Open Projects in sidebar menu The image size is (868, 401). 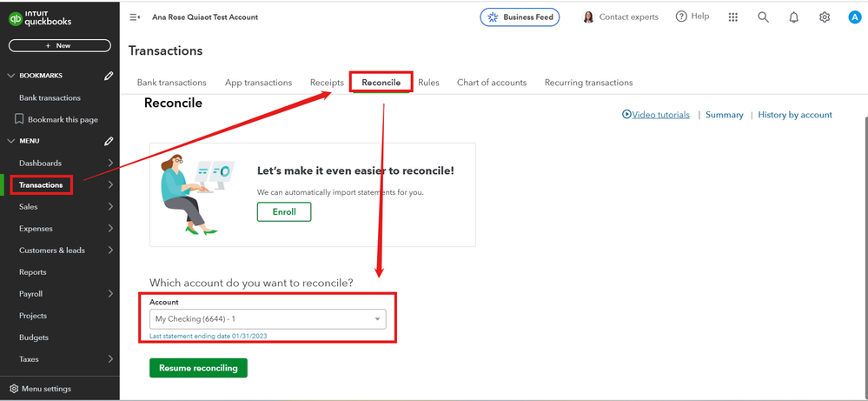33,316
